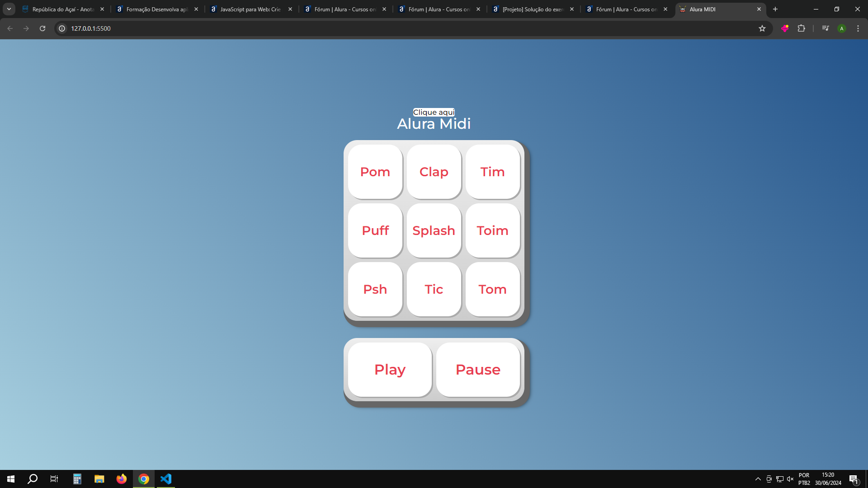868x488 pixels.
Task: Trigger the Toim pad
Action: click(x=493, y=230)
